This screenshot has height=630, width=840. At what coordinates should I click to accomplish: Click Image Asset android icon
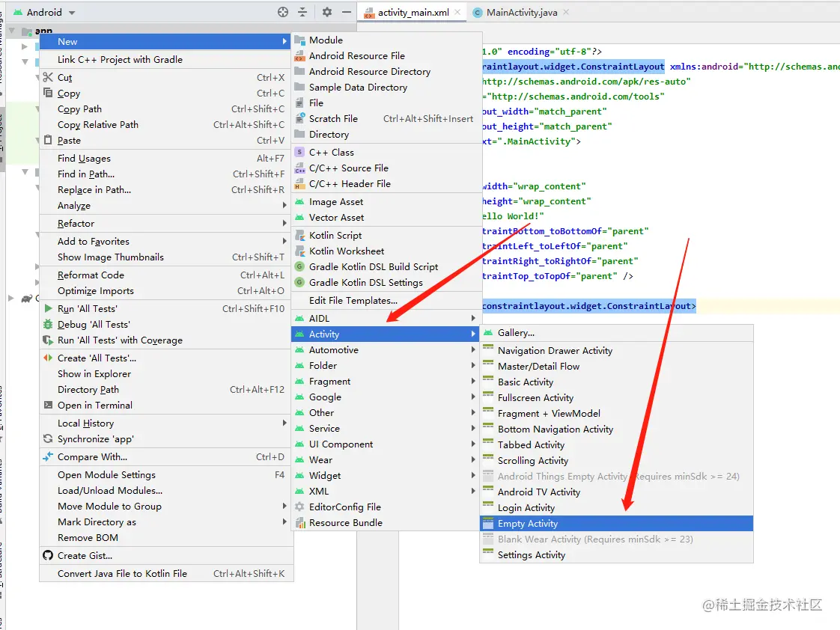point(300,202)
